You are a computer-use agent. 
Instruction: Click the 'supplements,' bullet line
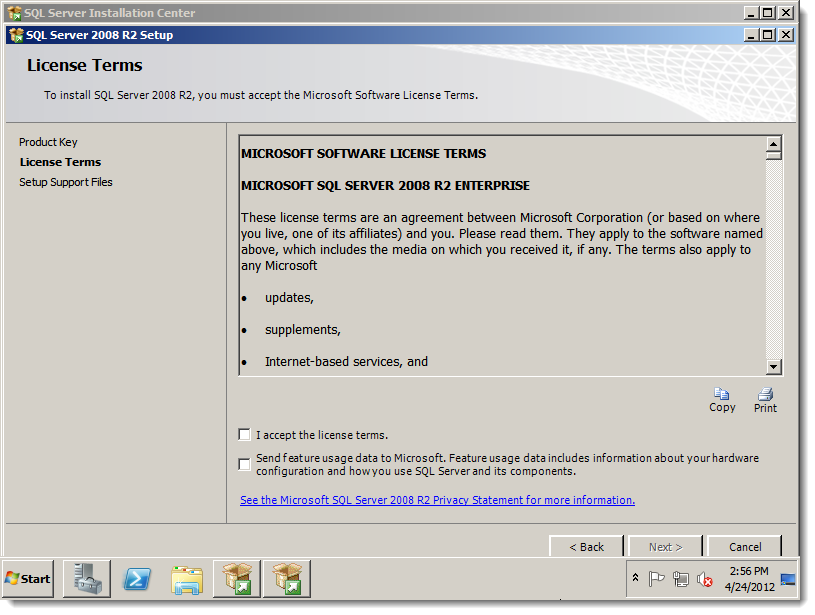303,330
